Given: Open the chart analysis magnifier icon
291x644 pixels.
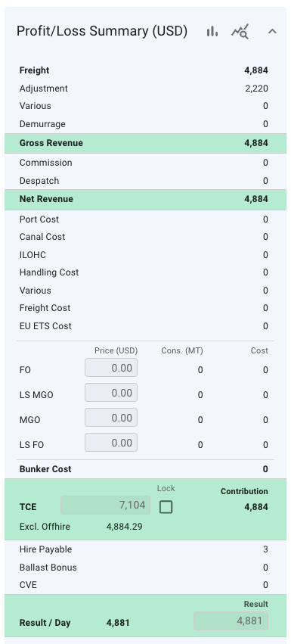Looking at the screenshot, I should tap(240, 31).
